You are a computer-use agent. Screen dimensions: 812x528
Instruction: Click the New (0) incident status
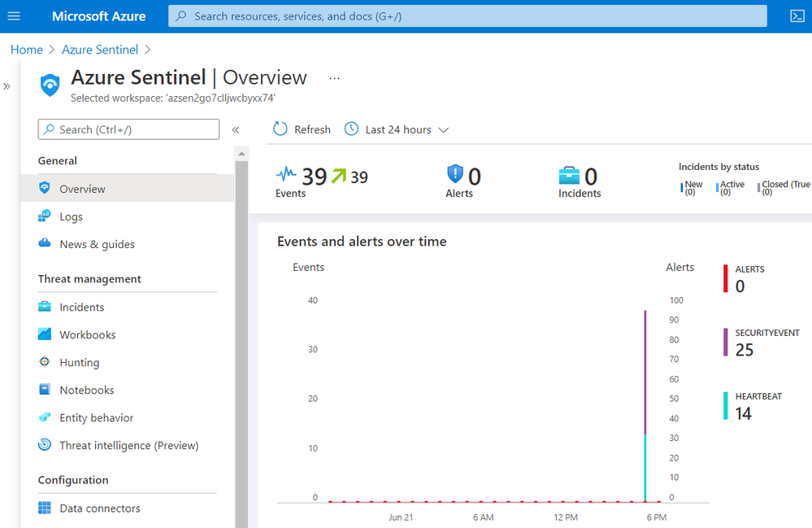[x=693, y=188]
